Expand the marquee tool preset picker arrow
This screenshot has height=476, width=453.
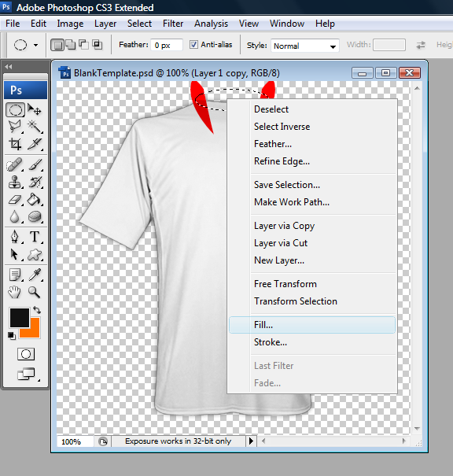click(36, 45)
